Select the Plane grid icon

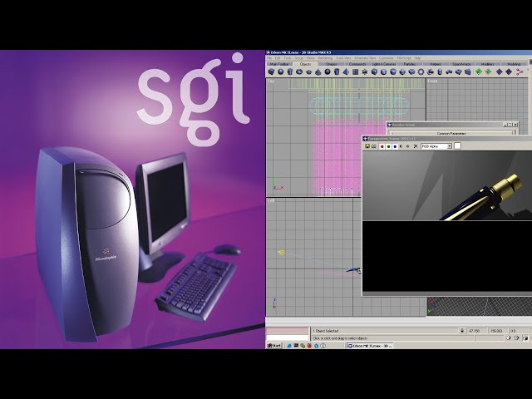pyautogui.click(x=355, y=71)
